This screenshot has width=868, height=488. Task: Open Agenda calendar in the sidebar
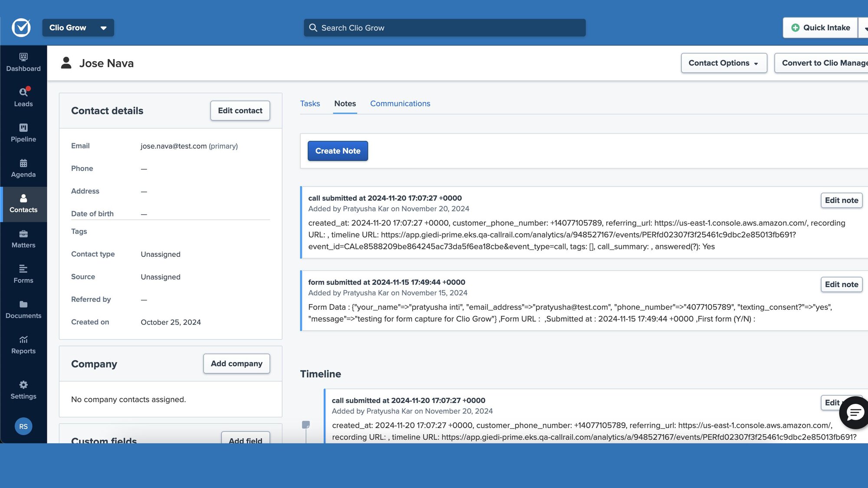click(x=23, y=168)
